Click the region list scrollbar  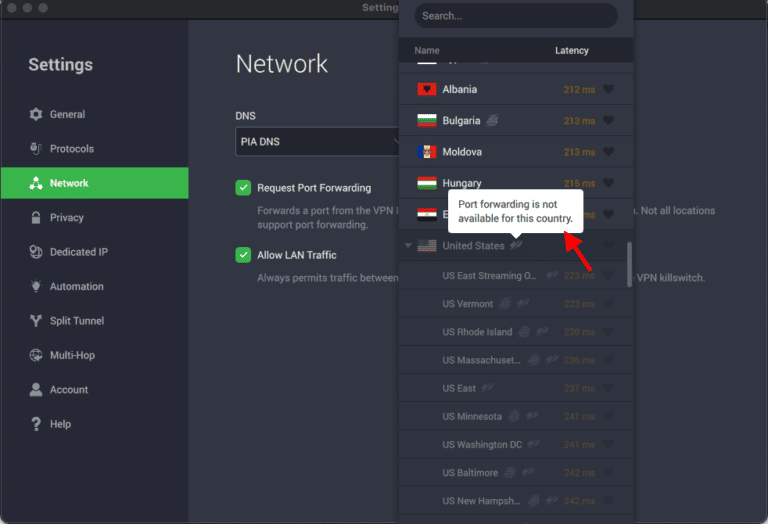[x=629, y=264]
